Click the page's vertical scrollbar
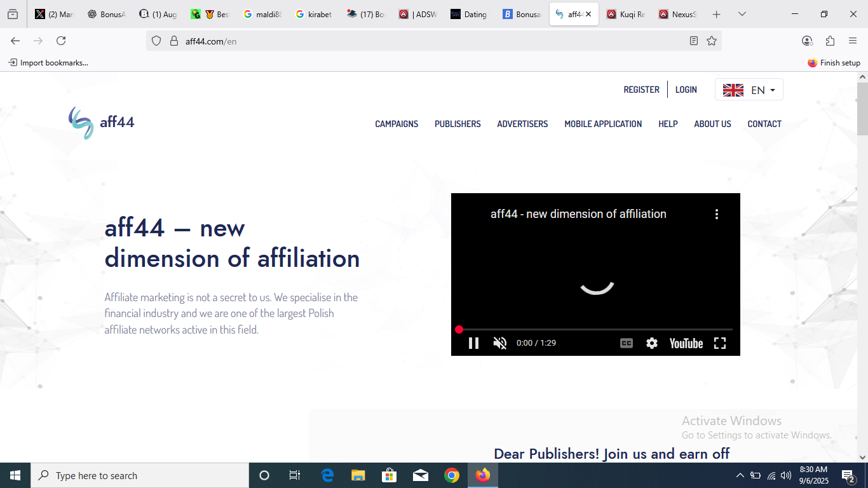Image resolution: width=868 pixels, height=488 pixels. 862,108
